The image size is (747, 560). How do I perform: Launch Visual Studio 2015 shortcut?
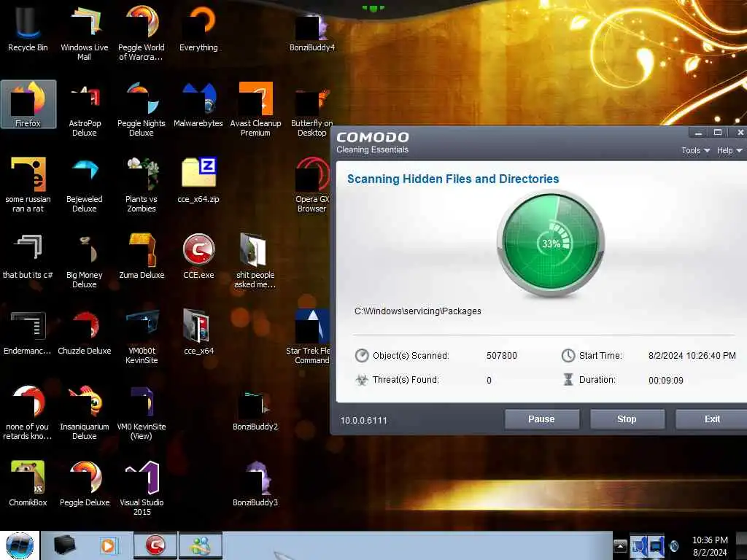(142, 488)
